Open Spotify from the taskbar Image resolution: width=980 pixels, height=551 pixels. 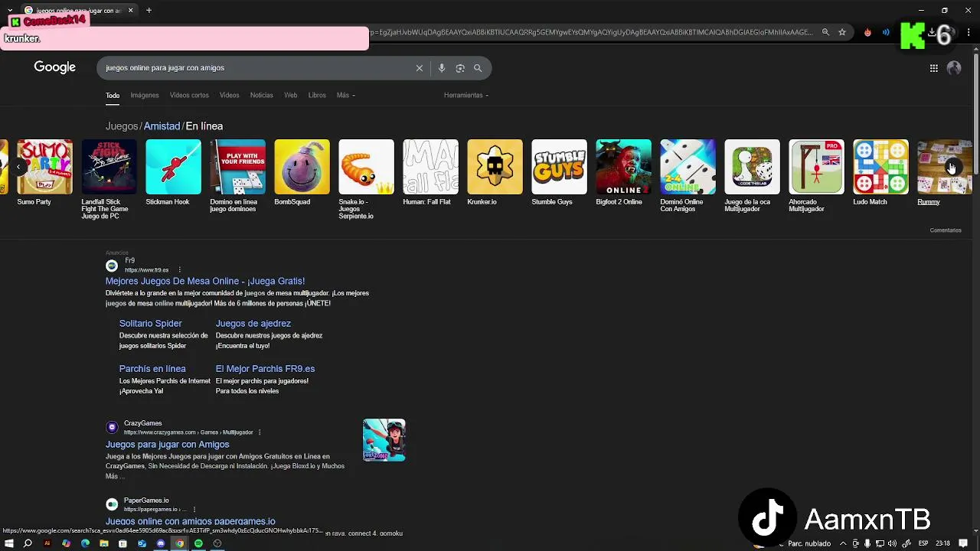(198, 543)
